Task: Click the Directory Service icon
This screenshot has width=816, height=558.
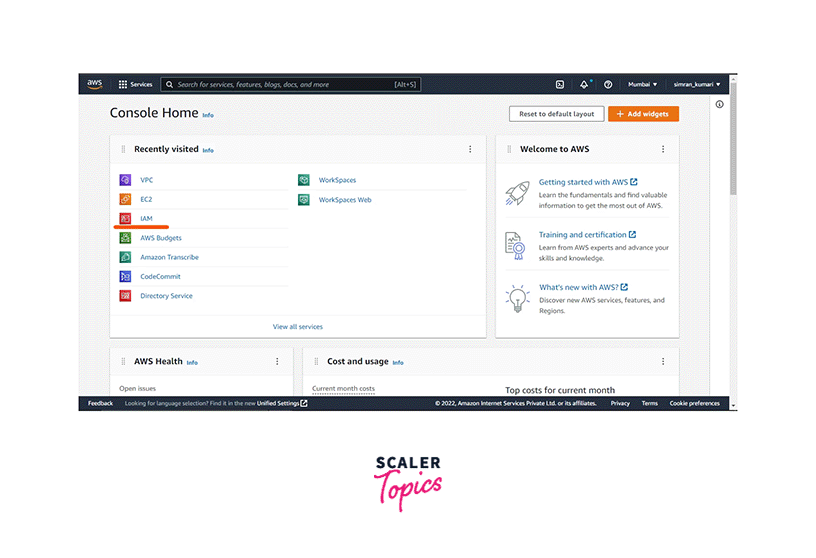Action: [125, 296]
